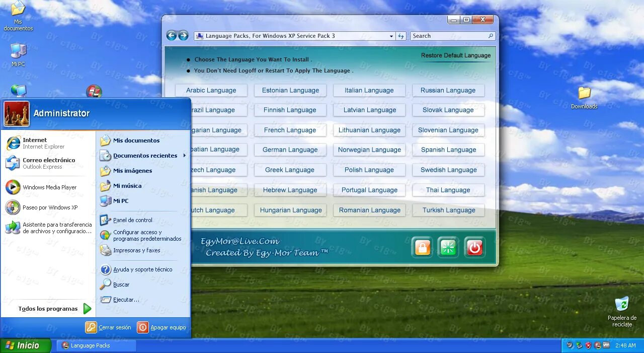Click Apagar equipo button

point(162,327)
